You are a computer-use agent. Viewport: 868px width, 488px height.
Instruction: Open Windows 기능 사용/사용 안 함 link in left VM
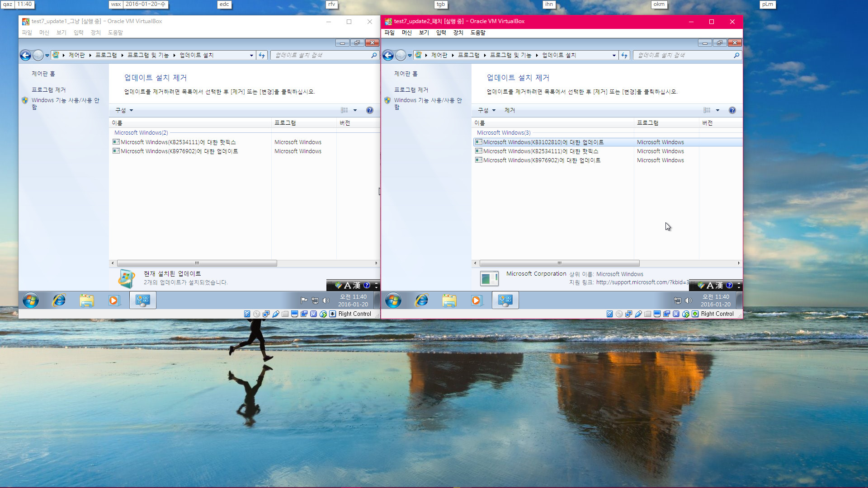65,103
